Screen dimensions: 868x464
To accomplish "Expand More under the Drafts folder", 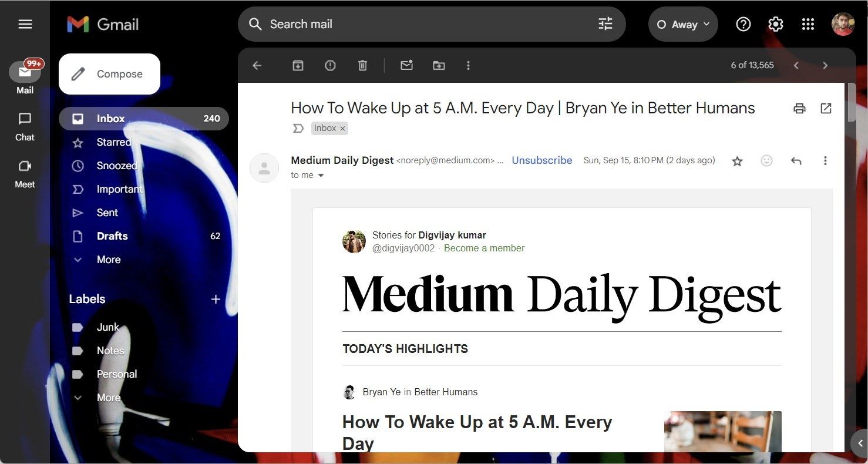I will [x=109, y=260].
